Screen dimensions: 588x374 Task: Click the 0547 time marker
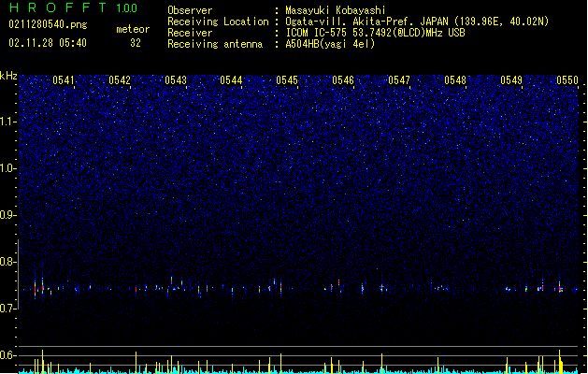399,80
